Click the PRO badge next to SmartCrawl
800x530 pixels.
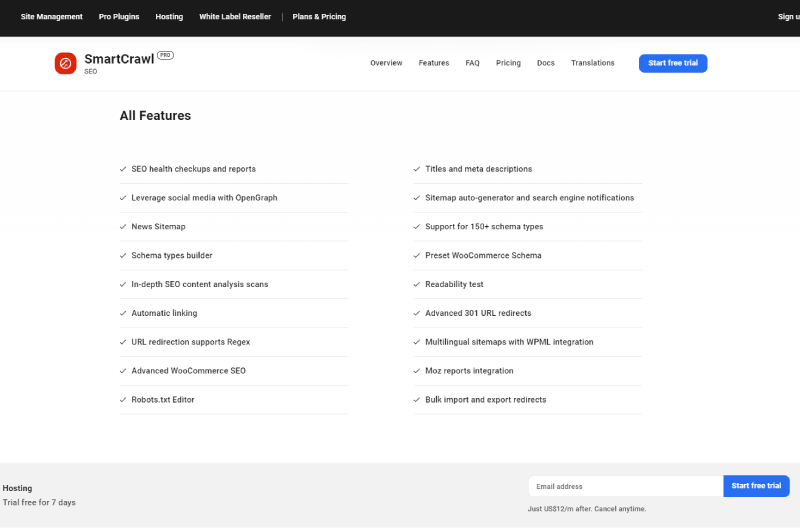(x=165, y=55)
